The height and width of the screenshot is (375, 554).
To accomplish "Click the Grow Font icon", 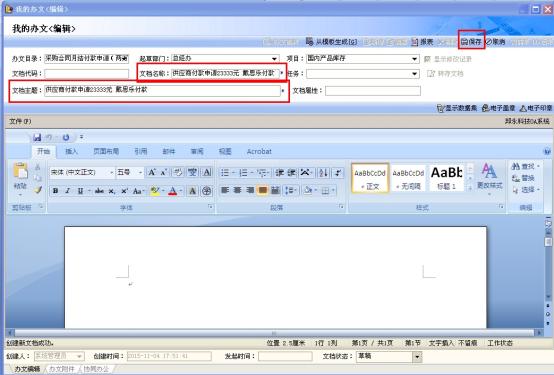I will tap(152, 172).
